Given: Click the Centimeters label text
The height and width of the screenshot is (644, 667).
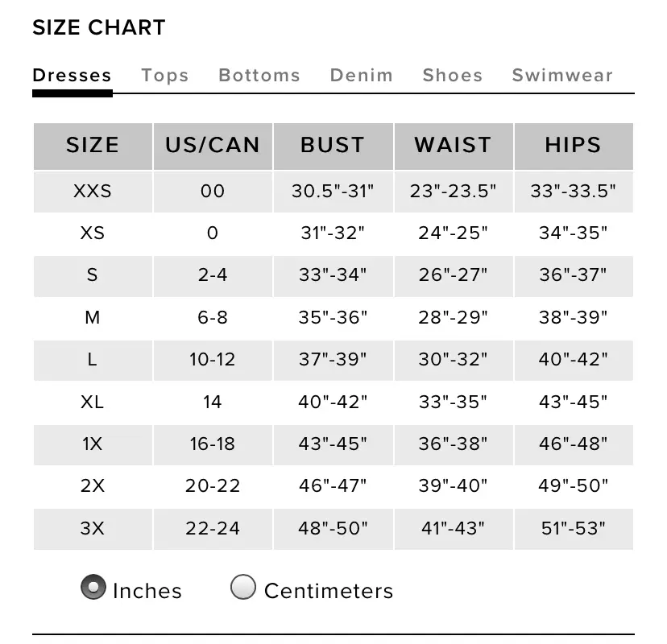Looking at the screenshot, I should point(329,591).
